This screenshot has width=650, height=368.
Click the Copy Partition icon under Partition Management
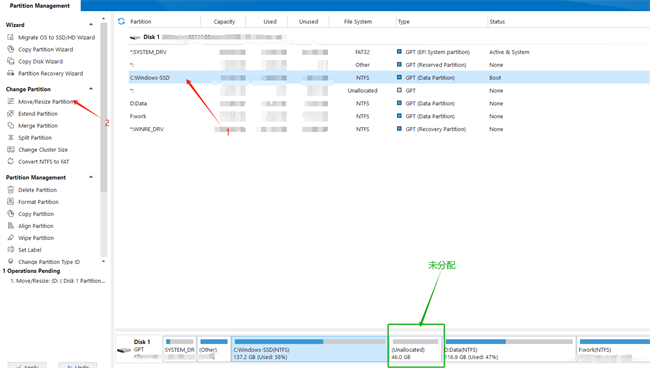click(11, 214)
